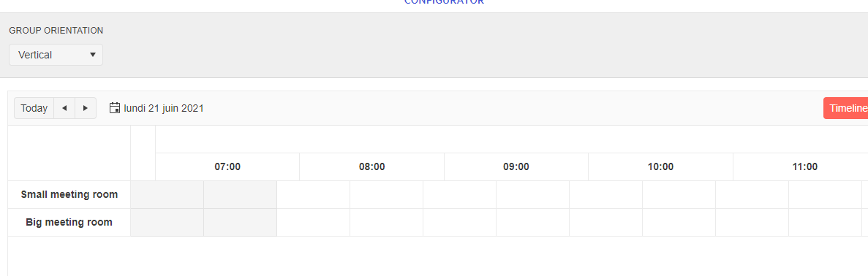
Task: Go to the next day arrow
Action: tap(86, 108)
